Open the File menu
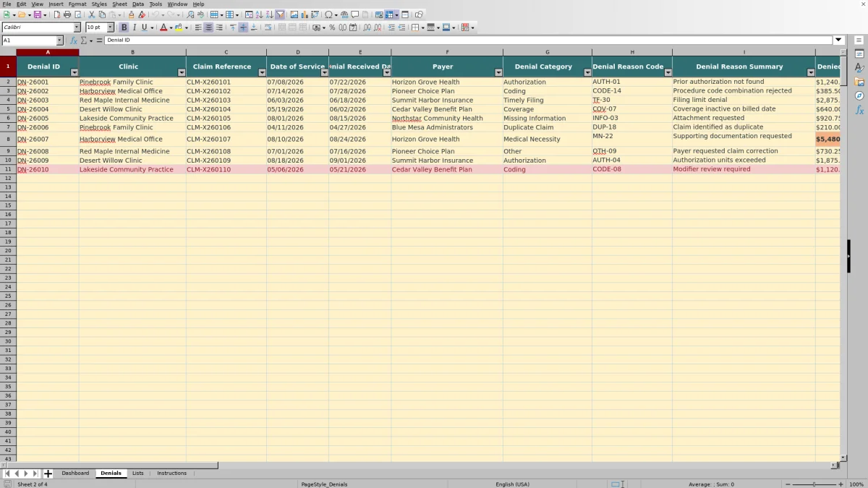 7,4
